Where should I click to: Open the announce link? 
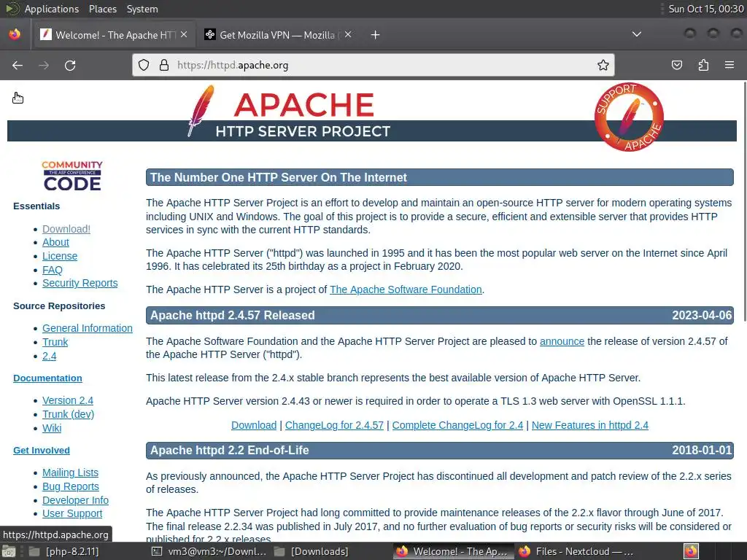pyautogui.click(x=562, y=341)
